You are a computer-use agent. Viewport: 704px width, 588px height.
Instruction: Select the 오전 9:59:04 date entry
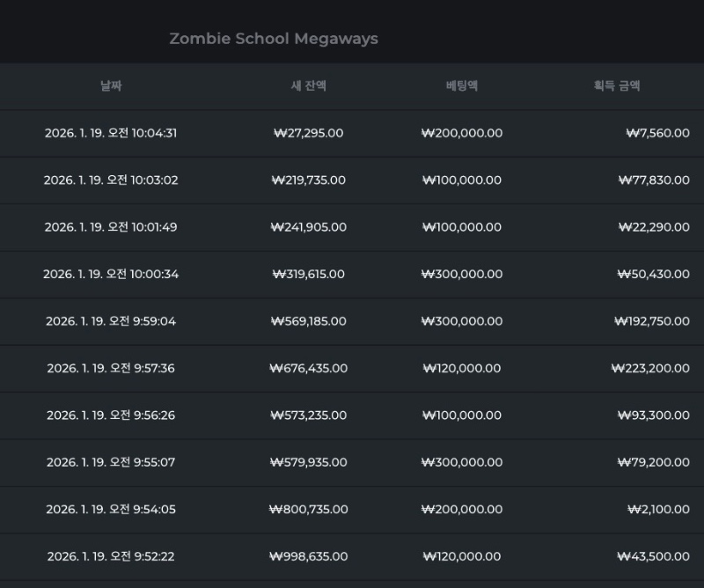[x=111, y=321]
